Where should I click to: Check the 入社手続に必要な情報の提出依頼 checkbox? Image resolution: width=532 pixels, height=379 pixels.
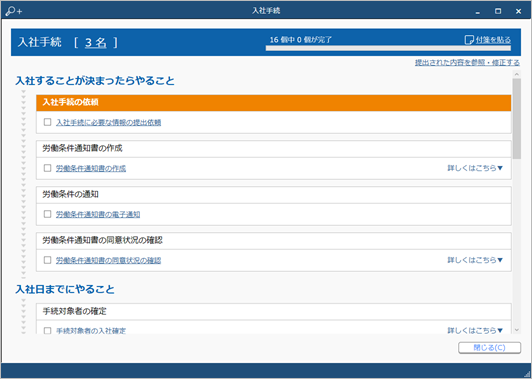coord(48,122)
